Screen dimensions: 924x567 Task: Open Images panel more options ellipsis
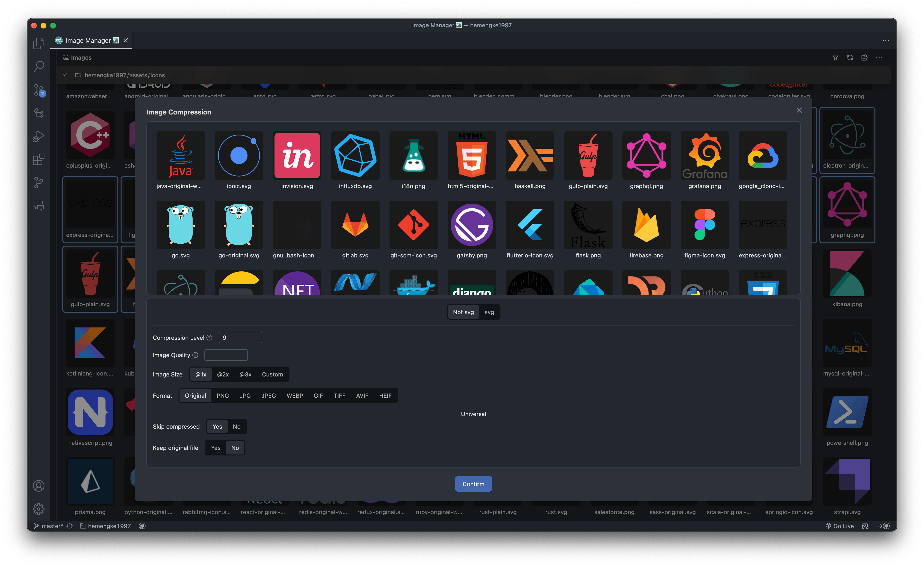coord(879,57)
